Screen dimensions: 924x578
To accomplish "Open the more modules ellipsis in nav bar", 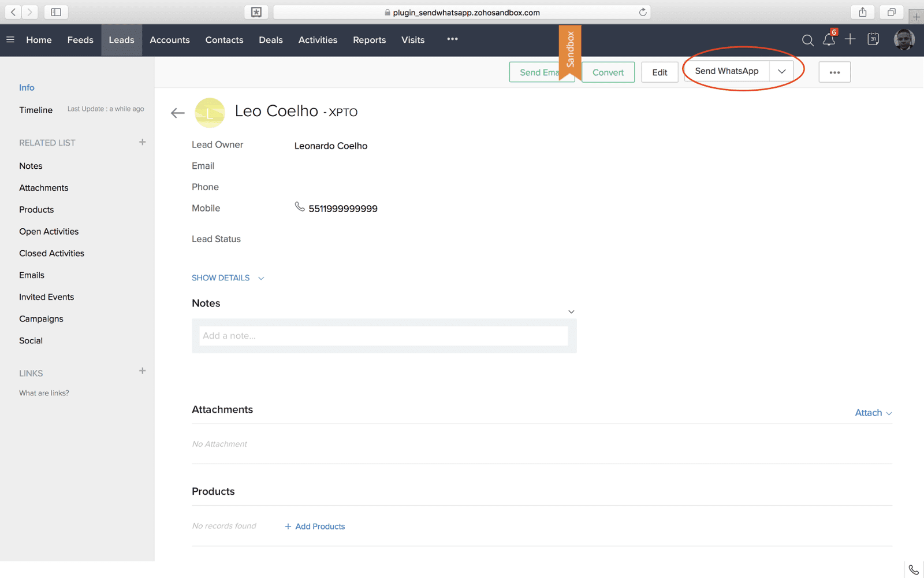I will (x=452, y=39).
